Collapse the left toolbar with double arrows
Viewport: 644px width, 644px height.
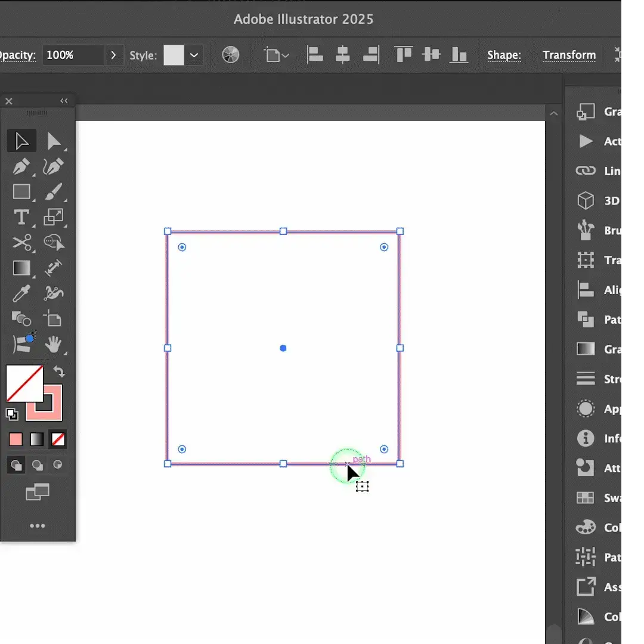pyautogui.click(x=64, y=101)
